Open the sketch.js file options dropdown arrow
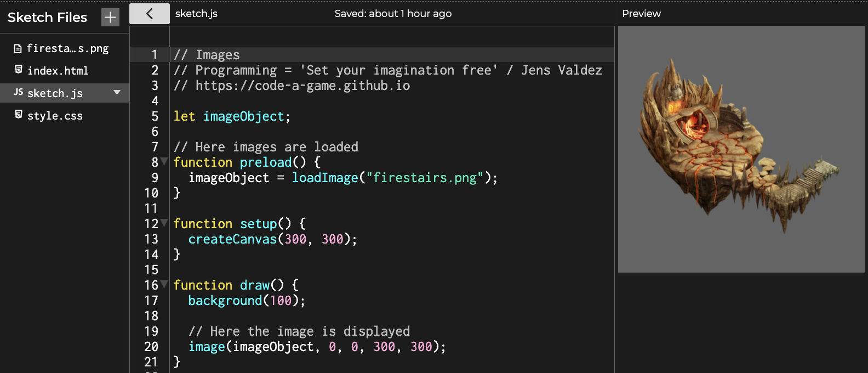The image size is (868, 373). coord(117,93)
